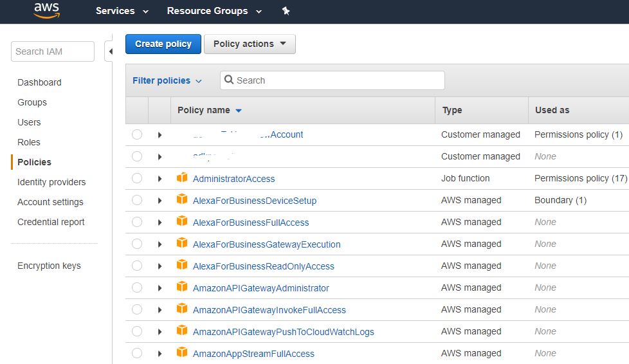Open Identity providers in the sidebar
Screen dimensions: 629x364
[x=51, y=182]
